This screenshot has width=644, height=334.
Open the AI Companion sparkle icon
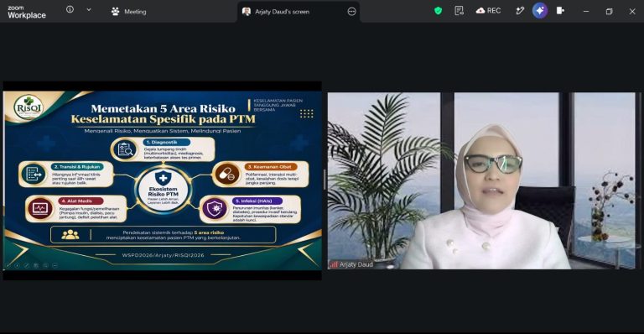[x=540, y=11]
